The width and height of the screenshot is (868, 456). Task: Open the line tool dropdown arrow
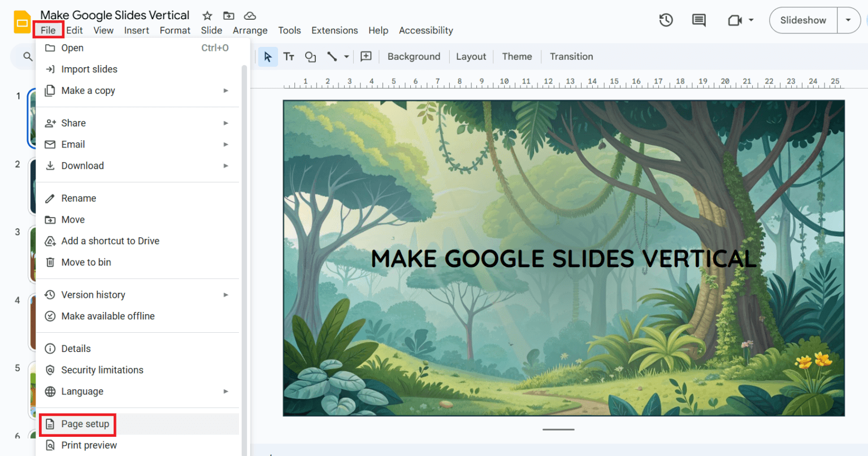pyautogui.click(x=346, y=57)
